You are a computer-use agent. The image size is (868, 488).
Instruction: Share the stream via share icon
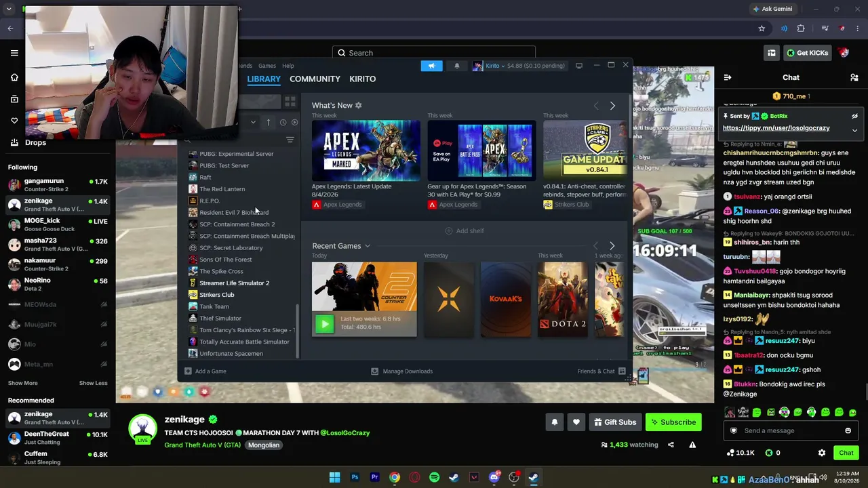click(x=671, y=445)
